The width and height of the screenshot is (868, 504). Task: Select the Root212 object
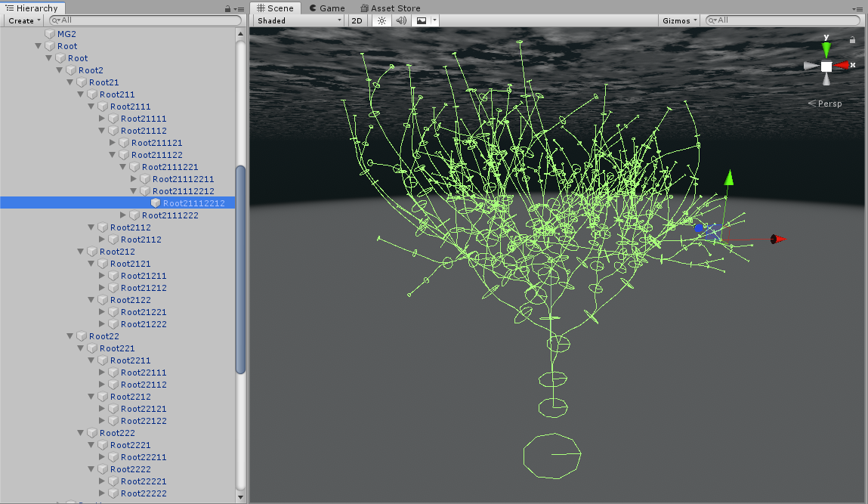tap(117, 252)
